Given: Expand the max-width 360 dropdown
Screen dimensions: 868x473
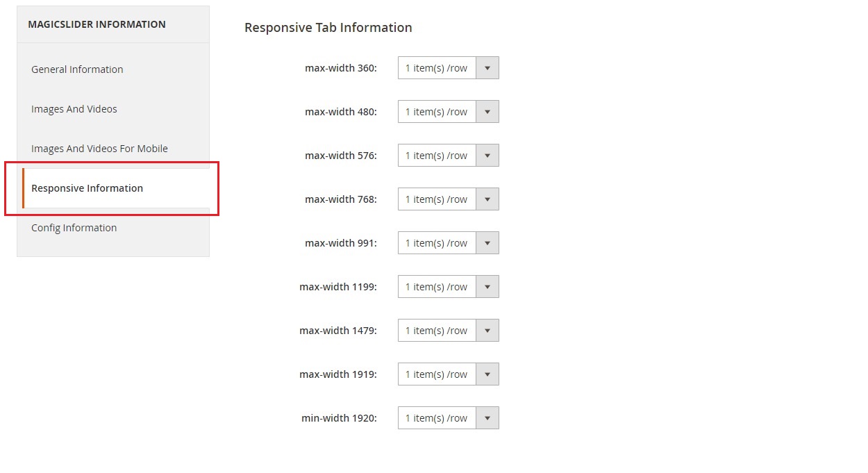Looking at the screenshot, I should tap(437, 68).
